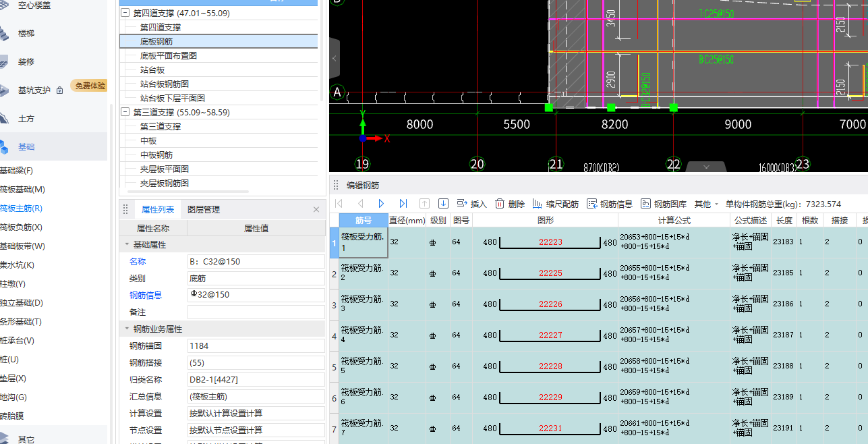The image size is (868, 444).
Task: Go to first rebar record
Action: click(339, 203)
